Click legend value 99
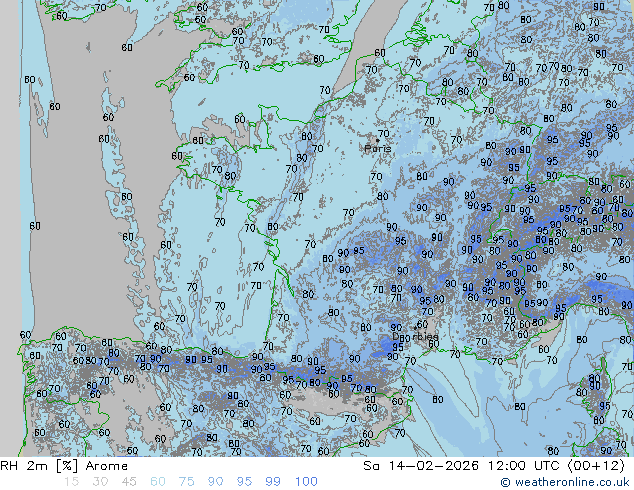The height and width of the screenshot is (490, 634). pyautogui.click(x=273, y=482)
